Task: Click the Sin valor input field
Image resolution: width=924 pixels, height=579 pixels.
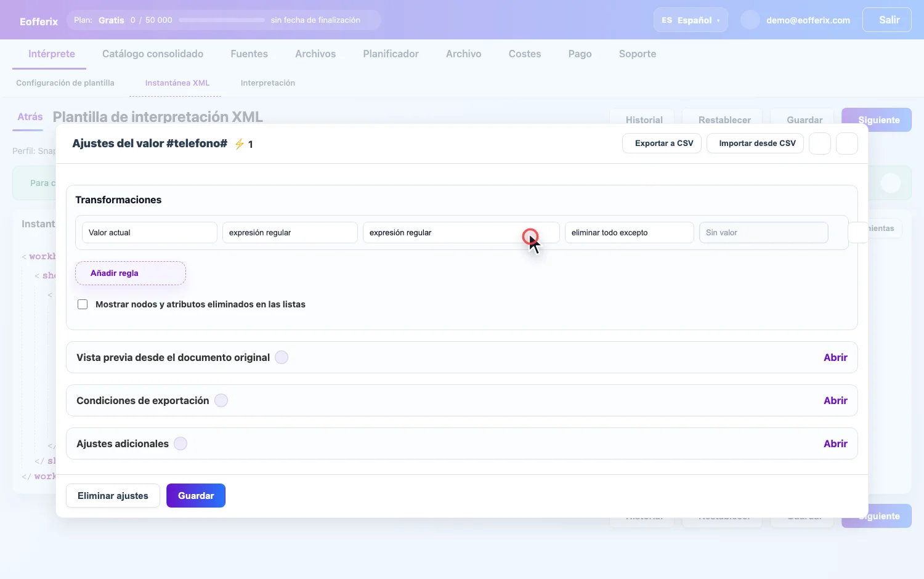Action: coord(764,233)
